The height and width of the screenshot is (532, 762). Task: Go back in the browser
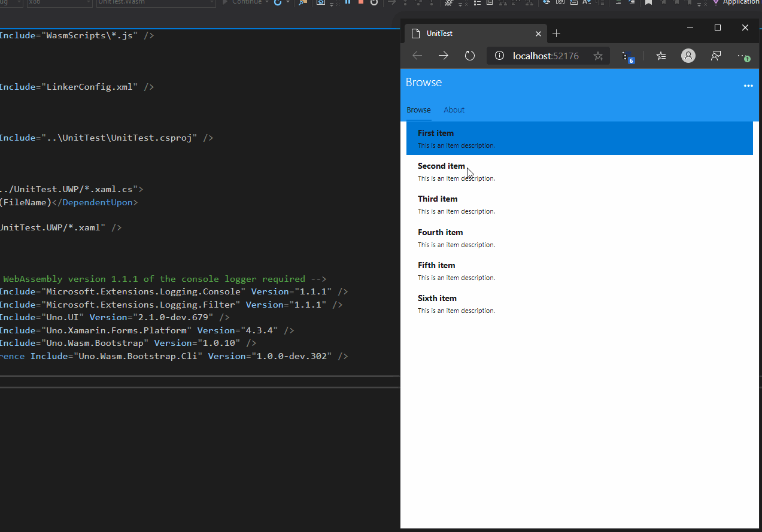pyautogui.click(x=417, y=56)
